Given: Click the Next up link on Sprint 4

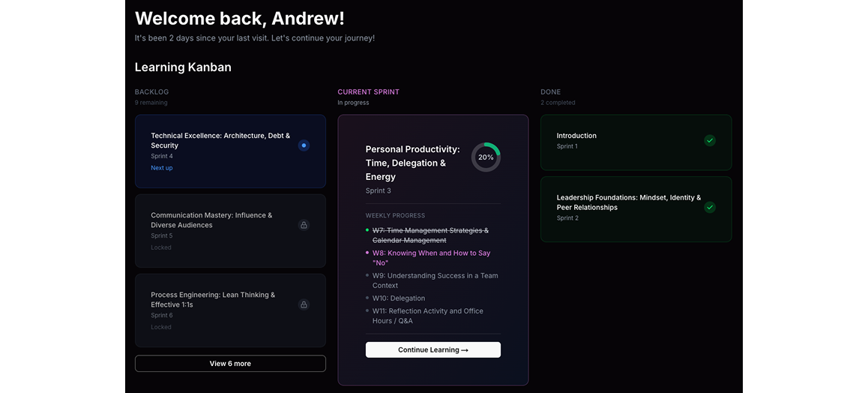Looking at the screenshot, I should (x=162, y=168).
